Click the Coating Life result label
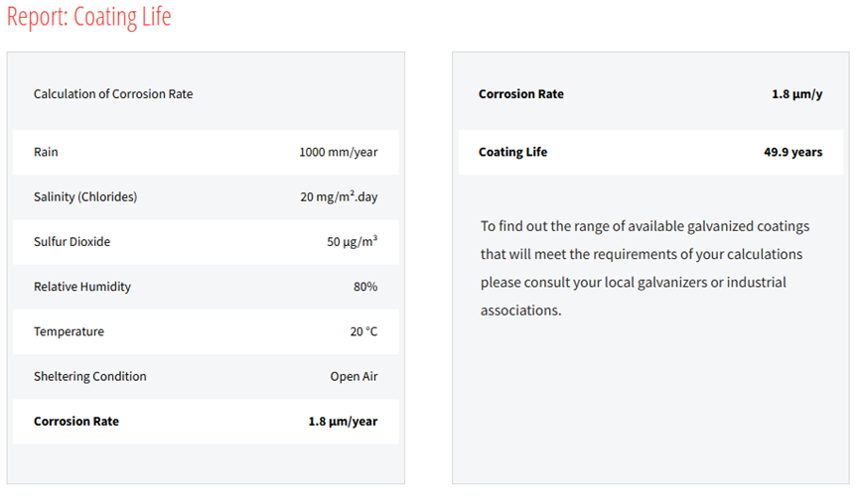 coord(512,152)
